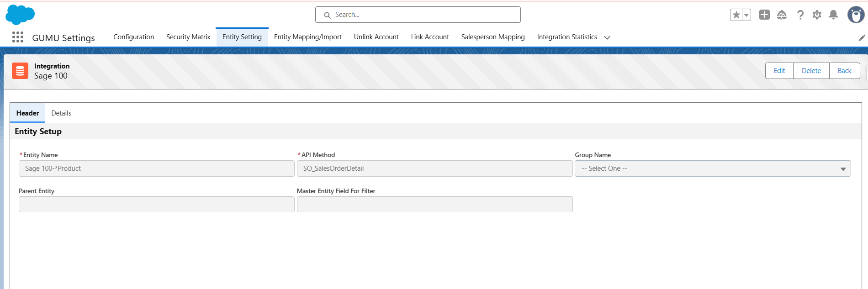Viewport: 868px width, 289px height.
Task: Click the Edit button
Action: click(x=779, y=71)
